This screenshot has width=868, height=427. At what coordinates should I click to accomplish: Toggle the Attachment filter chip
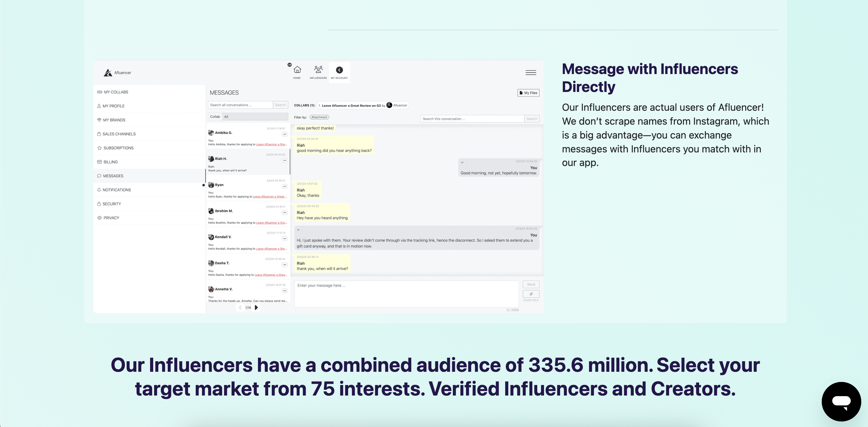pyautogui.click(x=319, y=117)
